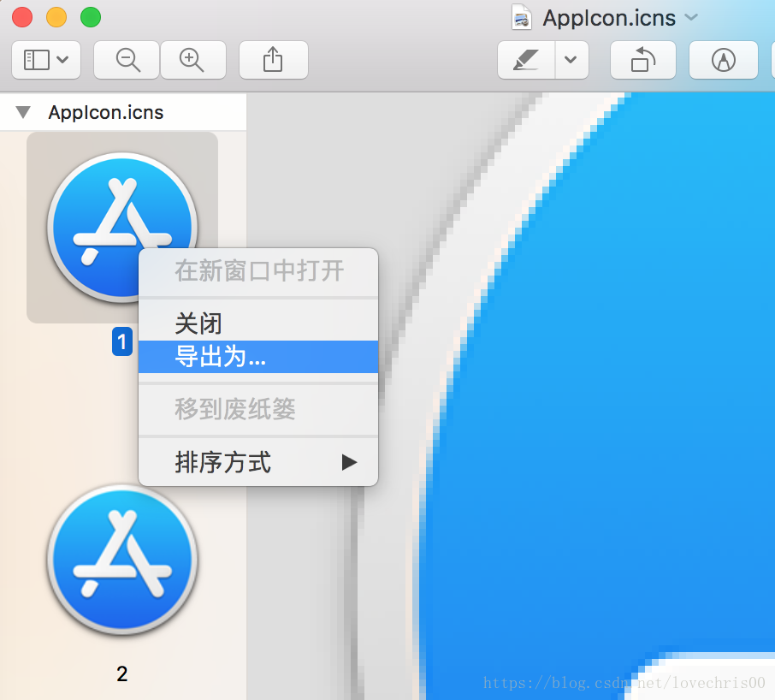Open the Share menu button
The width and height of the screenshot is (775, 700).
274,60
